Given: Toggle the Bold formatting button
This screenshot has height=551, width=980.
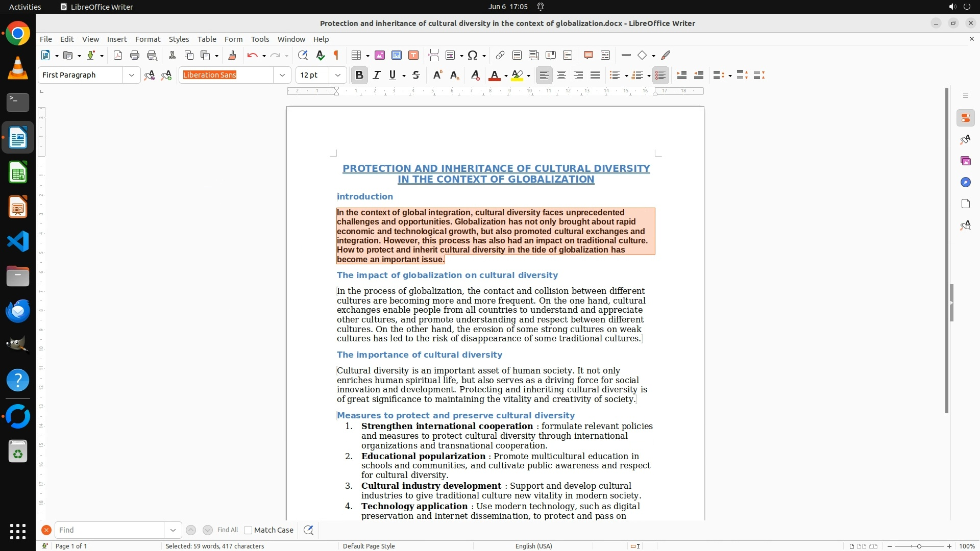Looking at the screenshot, I should [359, 75].
